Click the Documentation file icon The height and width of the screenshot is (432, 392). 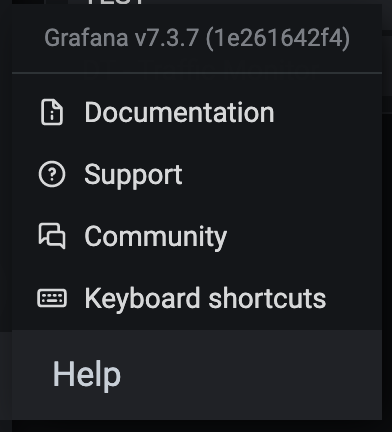(x=52, y=112)
